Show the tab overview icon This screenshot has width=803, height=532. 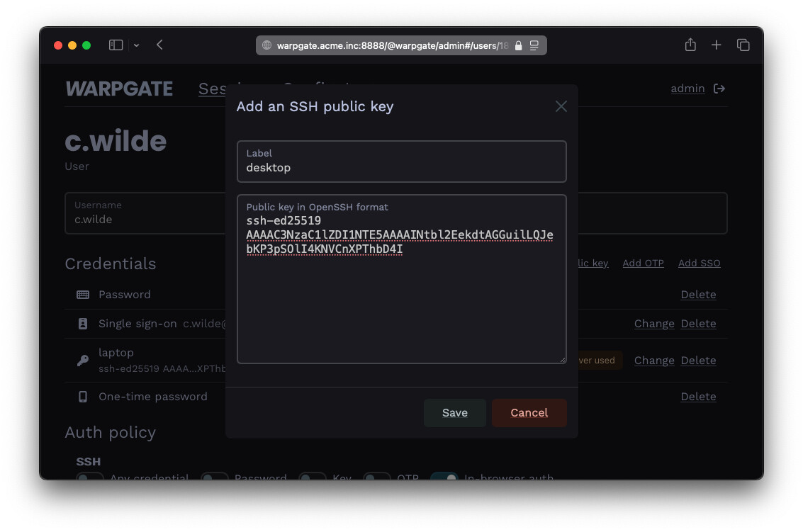click(743, 45)
